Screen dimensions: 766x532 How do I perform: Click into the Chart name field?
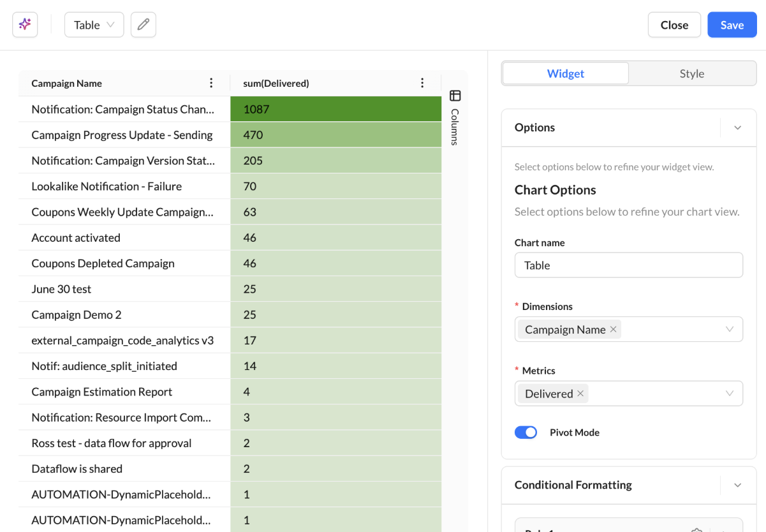coord(629,265)
